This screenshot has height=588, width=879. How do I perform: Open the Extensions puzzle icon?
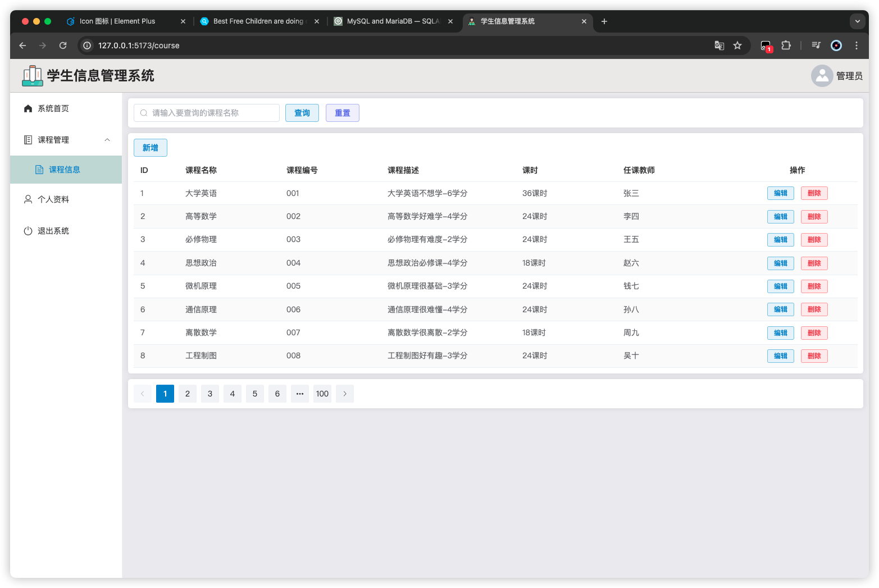pos(786,45)
